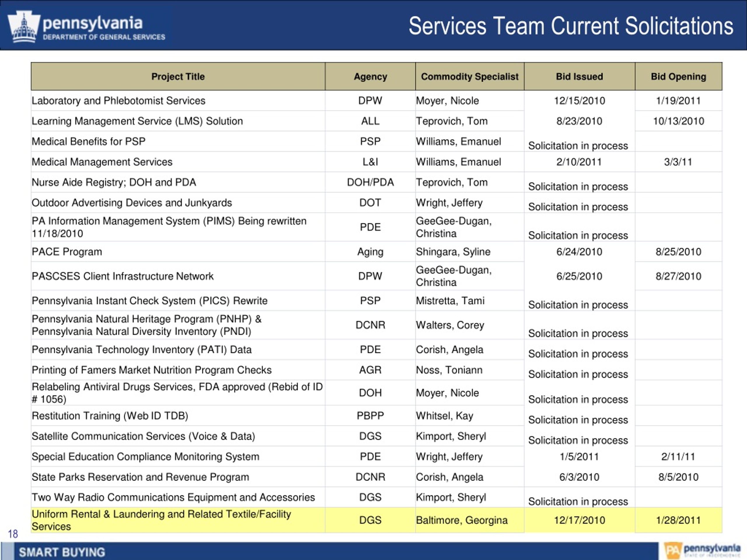
Task: Click State Parks Reservation and Revenue Program
Action: (140, 477)
